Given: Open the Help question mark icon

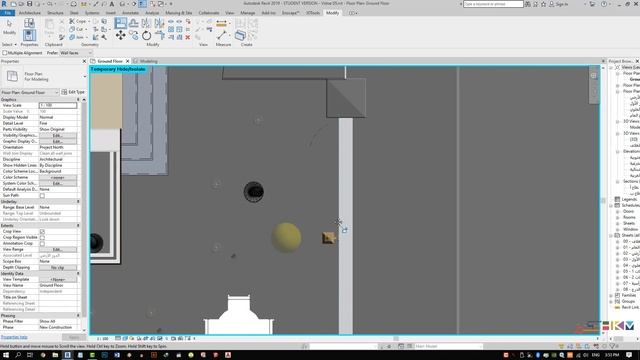Looking at the screenshot, I should point(604,4).
